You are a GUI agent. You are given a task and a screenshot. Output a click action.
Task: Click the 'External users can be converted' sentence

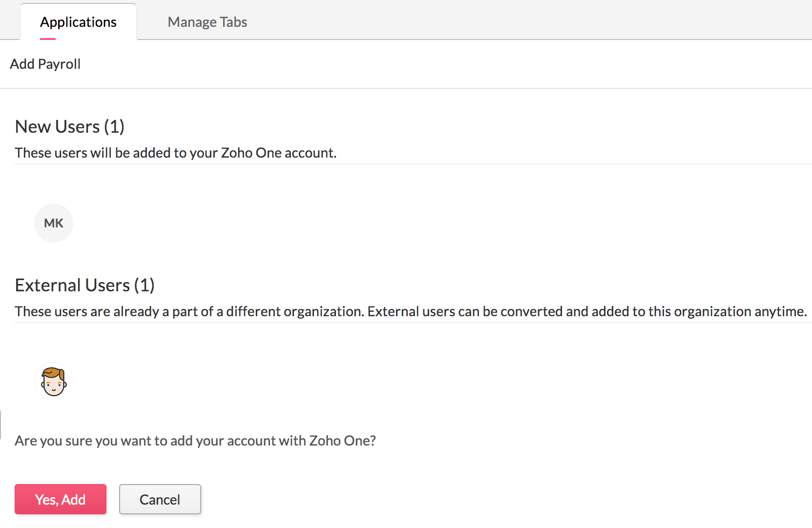488,311
